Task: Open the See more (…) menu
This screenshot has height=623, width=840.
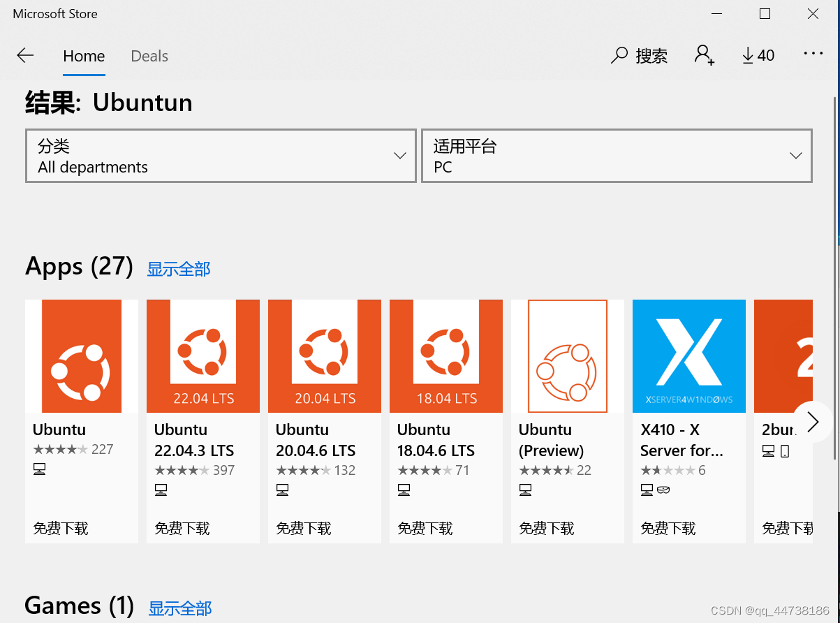Action: pyautogui.click(x=813, y=54)
